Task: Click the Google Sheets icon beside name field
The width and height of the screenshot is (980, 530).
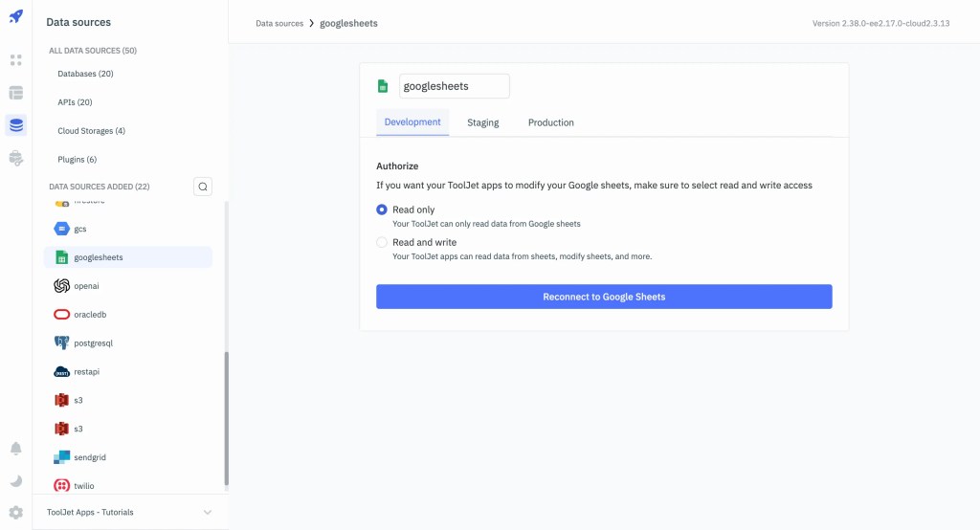Action: [x=383, y=86]
